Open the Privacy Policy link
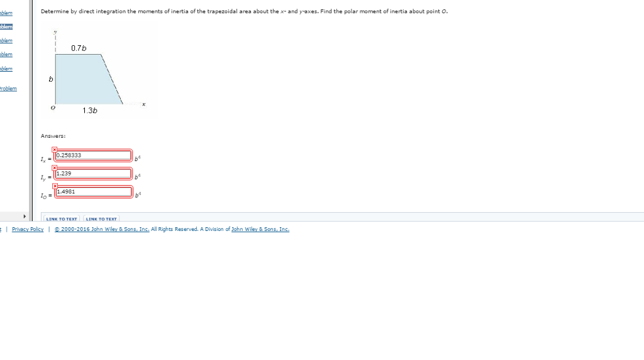This screenshot has height=360, width=644. pyautogui.click(x=28, y=229)
